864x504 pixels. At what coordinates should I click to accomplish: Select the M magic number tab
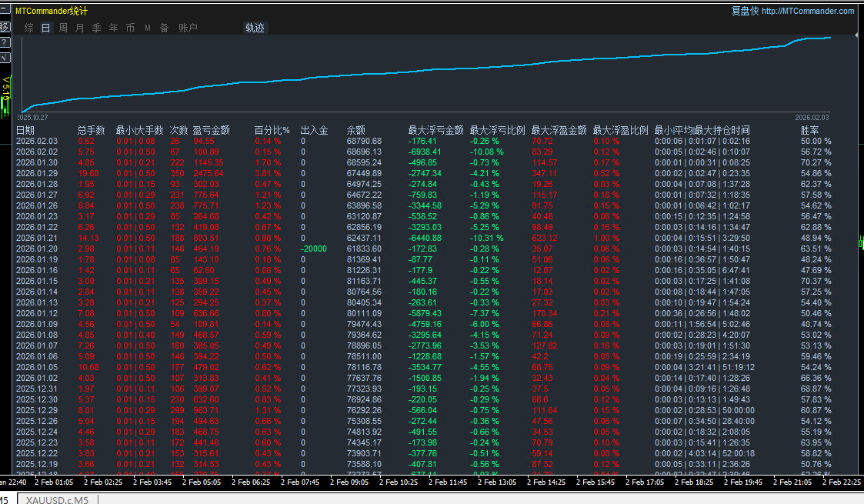pos(147,28)
